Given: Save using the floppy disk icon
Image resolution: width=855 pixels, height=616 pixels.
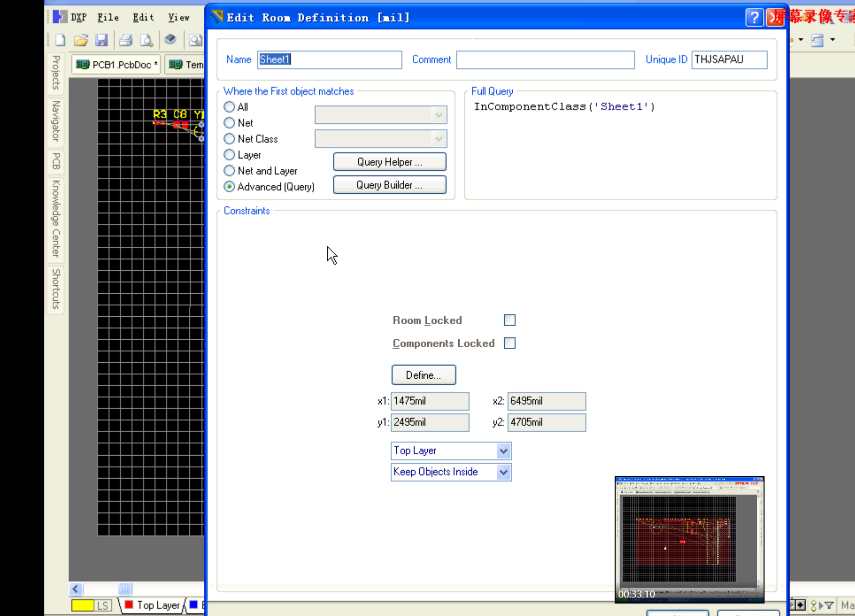Looking at the screenshot, I should click(x=101, y=40).
